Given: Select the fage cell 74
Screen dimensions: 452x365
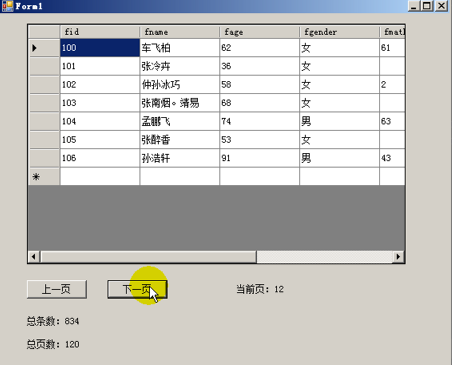Looking at the screenshot, I should point(259,121).
